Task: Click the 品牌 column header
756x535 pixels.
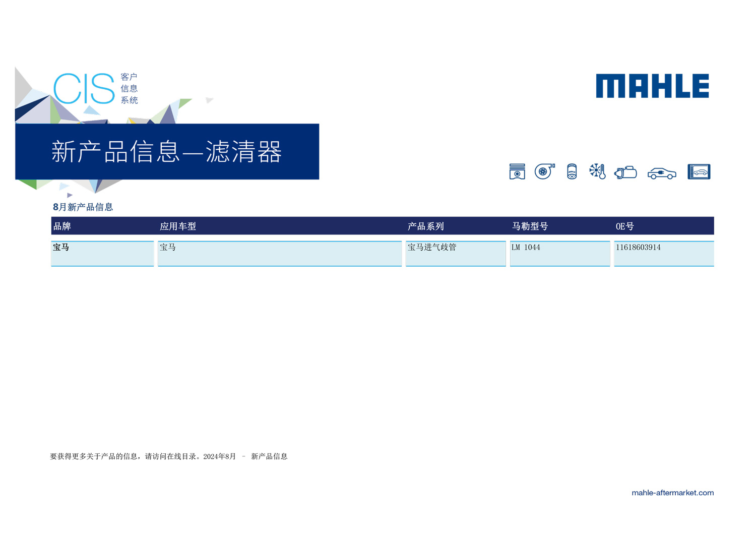Action: pyautogui.click(x=62, y=226)
